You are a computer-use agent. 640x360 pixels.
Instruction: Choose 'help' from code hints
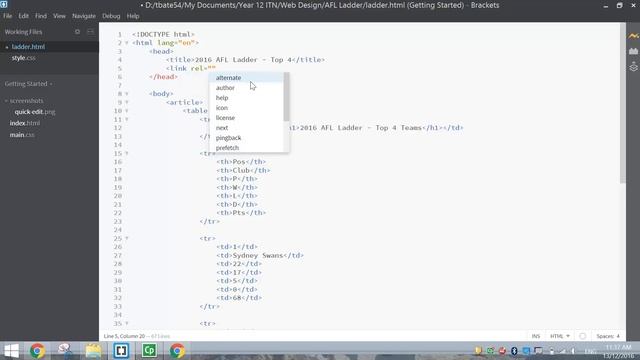point(246,98)
